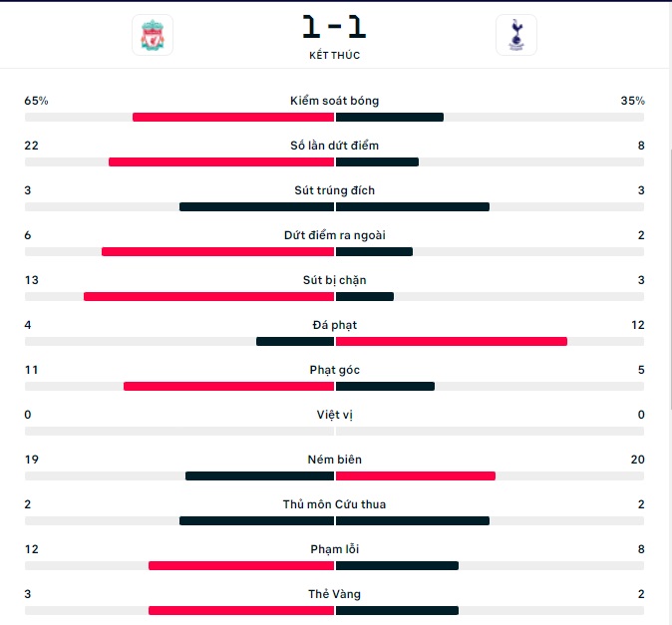Screen dimensions: 672x625
Task: Click the red Dứt điểm ra ngoài bar
Action: (217, 252)
